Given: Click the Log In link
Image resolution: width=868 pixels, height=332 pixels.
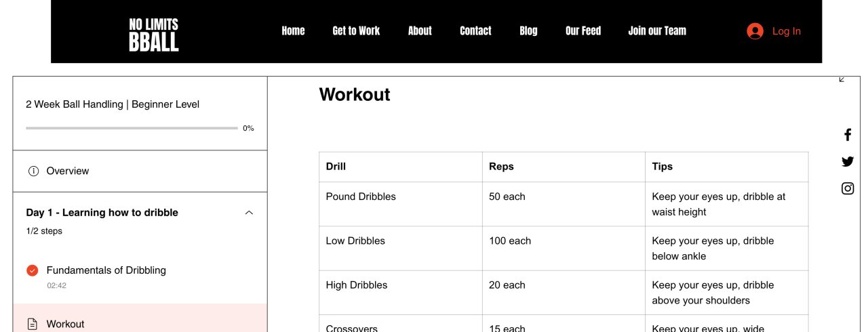Looking at the screenshot, I should [x=786, y=31].
